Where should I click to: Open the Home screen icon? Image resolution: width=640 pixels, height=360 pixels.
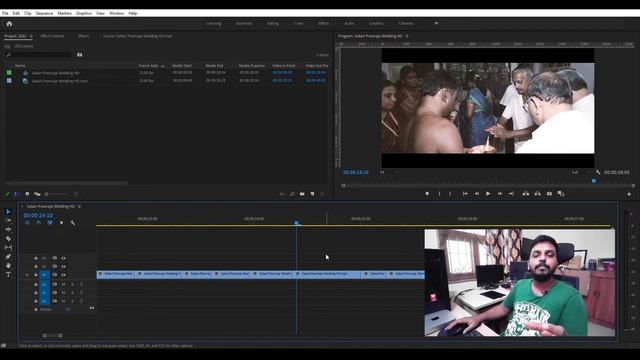[x=9, y=24]
